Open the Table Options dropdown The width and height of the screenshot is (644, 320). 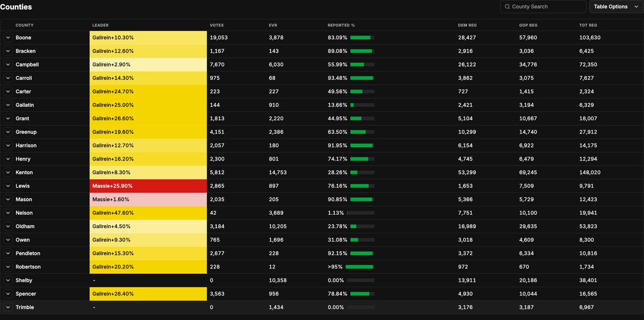[x=616, y=6]
